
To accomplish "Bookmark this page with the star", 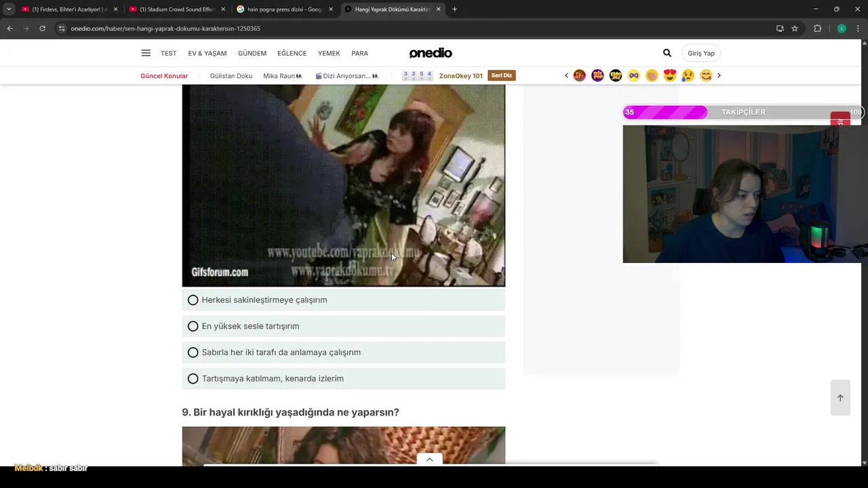I will point(795,28).
